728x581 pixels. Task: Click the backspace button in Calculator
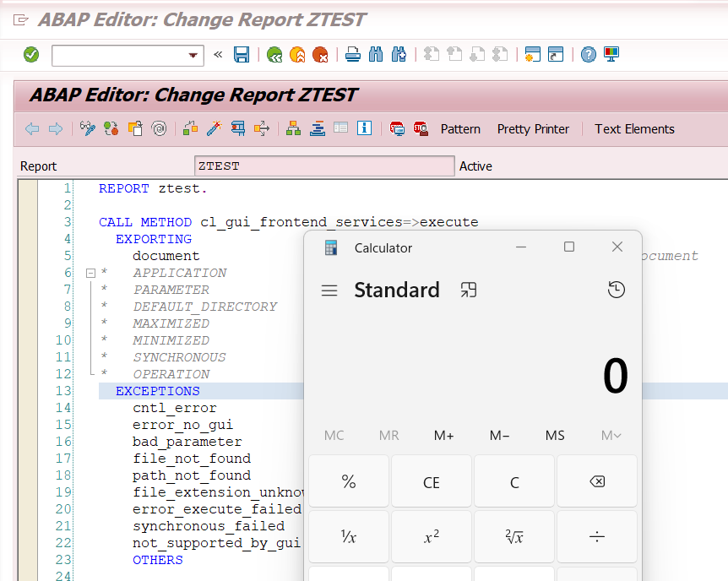pos(597,481)
